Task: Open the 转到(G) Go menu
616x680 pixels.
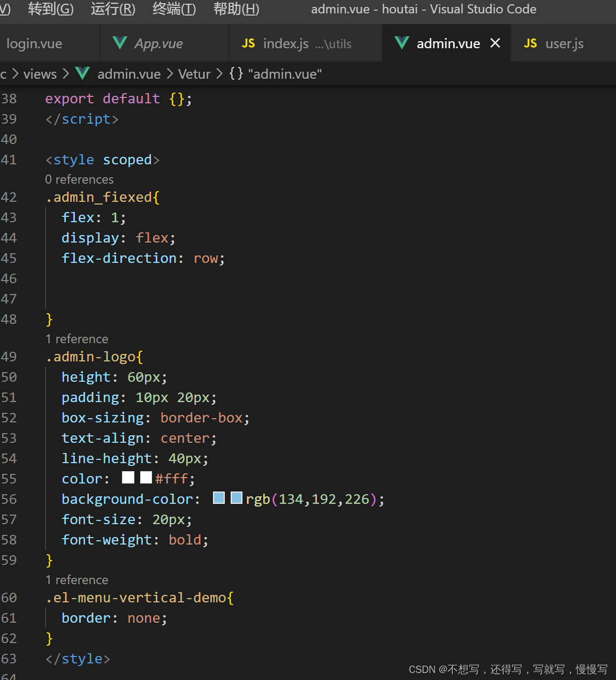Action: 51,9
